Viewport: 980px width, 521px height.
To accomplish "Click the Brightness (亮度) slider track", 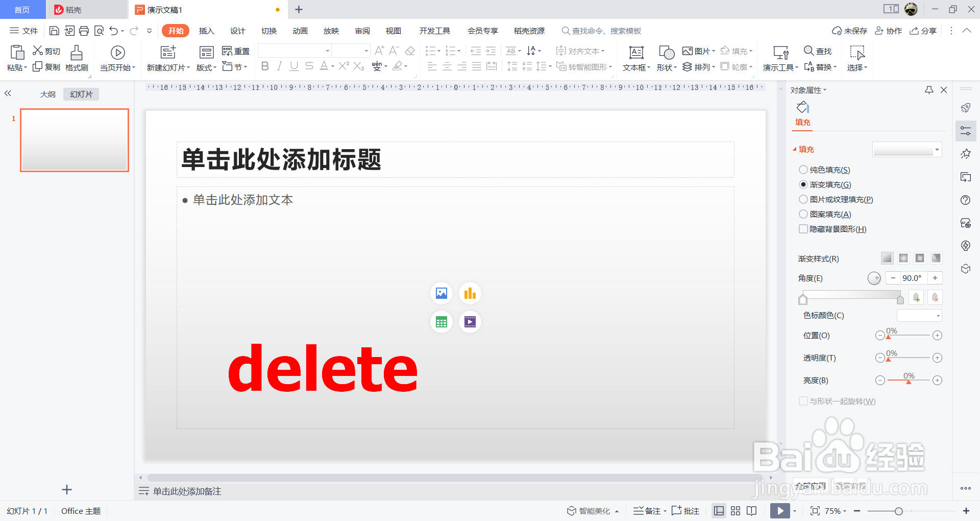I will pos(909,381).
